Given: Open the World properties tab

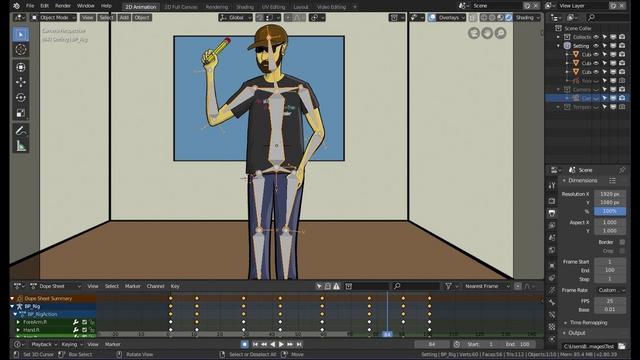Looking at the screenshot, I should click(552, 250).
